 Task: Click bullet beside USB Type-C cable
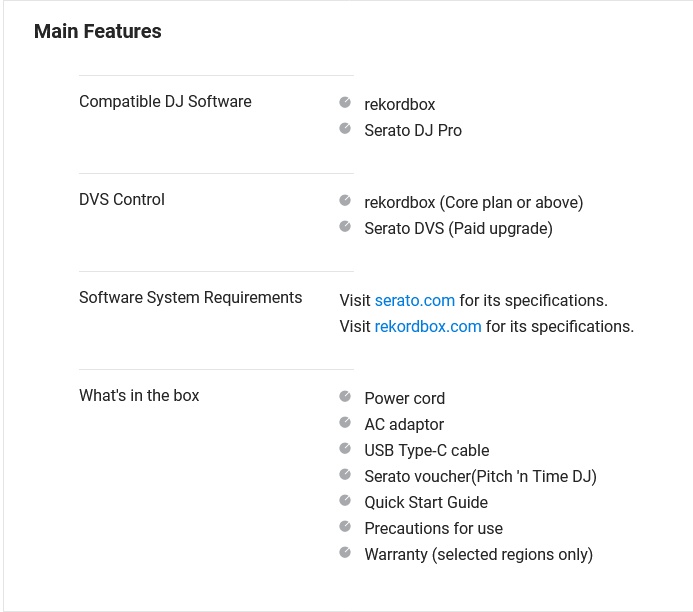coord(345,449)
